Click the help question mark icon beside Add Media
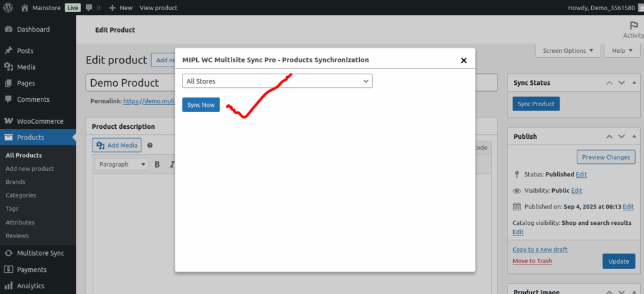 (x=150, y=145)
